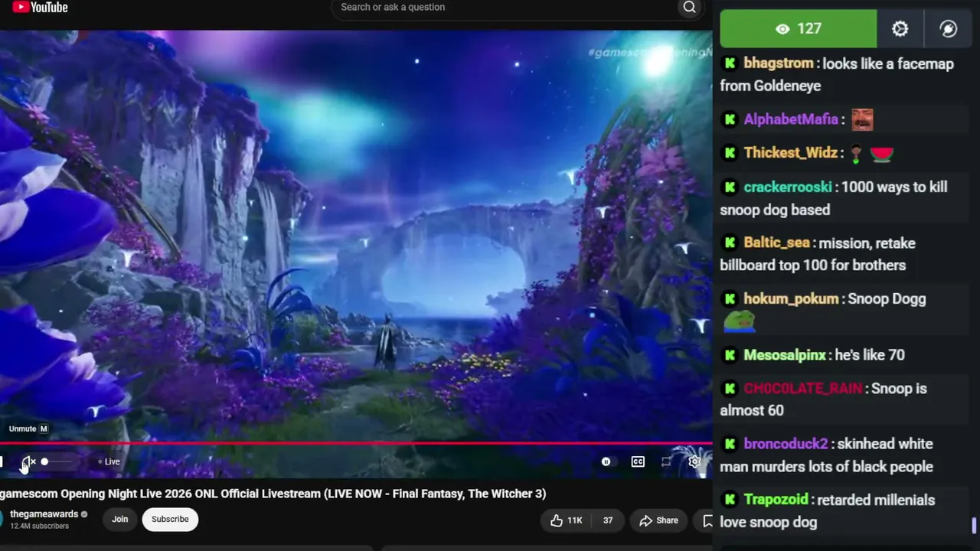The width and height of the screenshot is (980, 551).
Task: Click broncoduck2 username in chat
Action: pyautogui.click(x=786, y=444)
